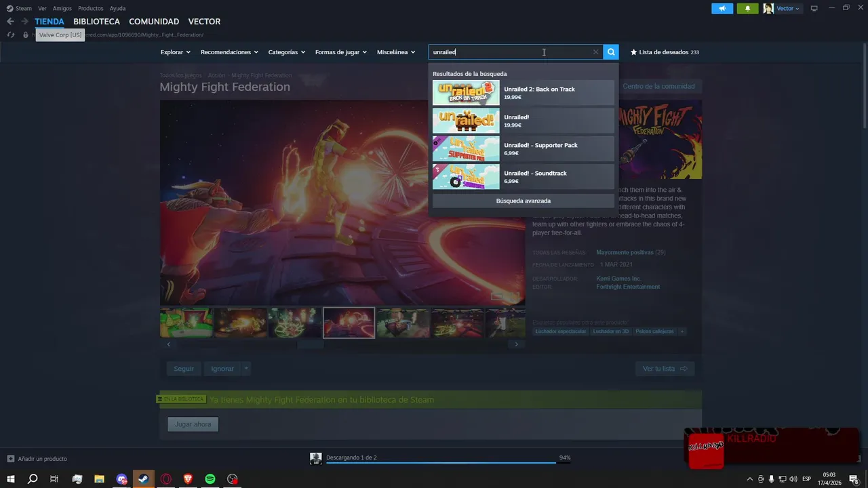Open Centro de la comunidad
The image size is (868, 488).
(658, 86)
